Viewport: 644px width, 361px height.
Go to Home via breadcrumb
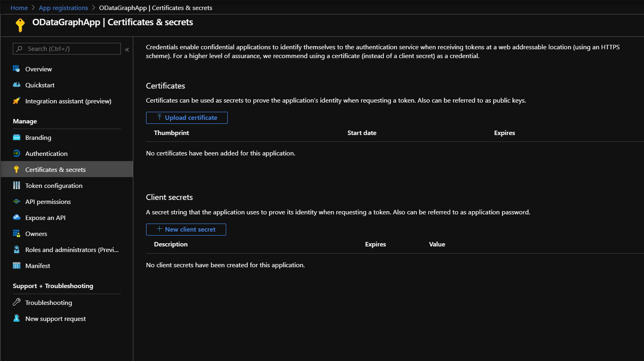(x=19, y=8)
